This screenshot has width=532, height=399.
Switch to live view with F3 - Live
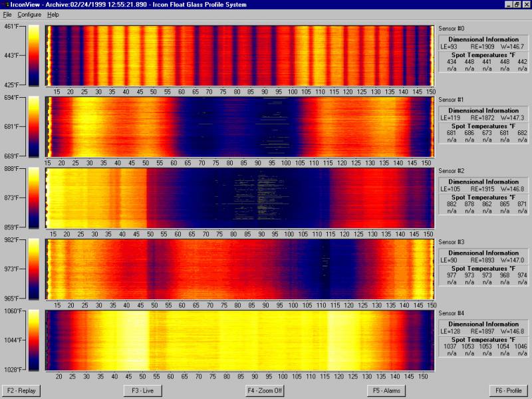[142, 390]
